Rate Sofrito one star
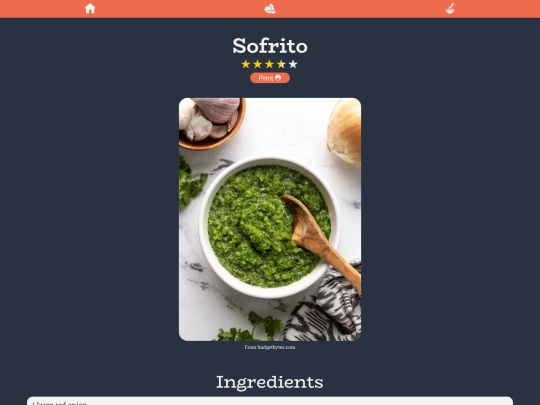Image resolution: width=540 pixels, height=405 pixels. coord(246,64)
